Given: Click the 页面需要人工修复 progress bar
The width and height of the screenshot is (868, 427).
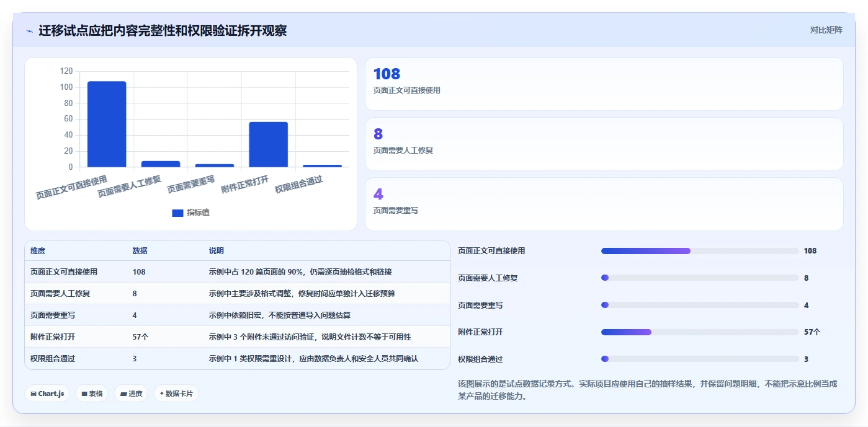Looking at the screenshot, I should [700, 278].
